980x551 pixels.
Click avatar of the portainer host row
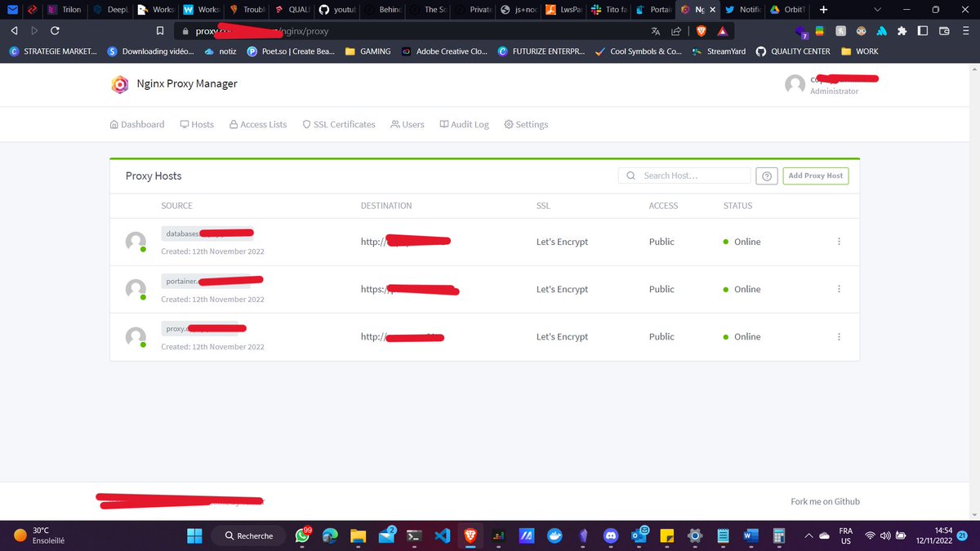tap(136, 289)
